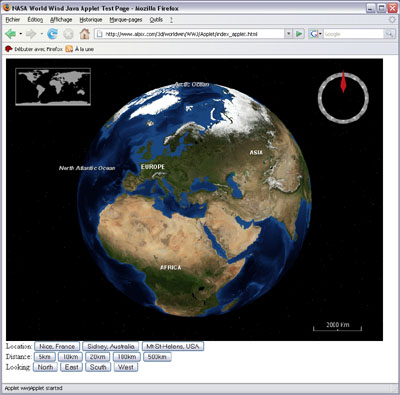Look East button
Viewport: 400px width, 395px height.
pyautogui.click(x=71, y=367)
